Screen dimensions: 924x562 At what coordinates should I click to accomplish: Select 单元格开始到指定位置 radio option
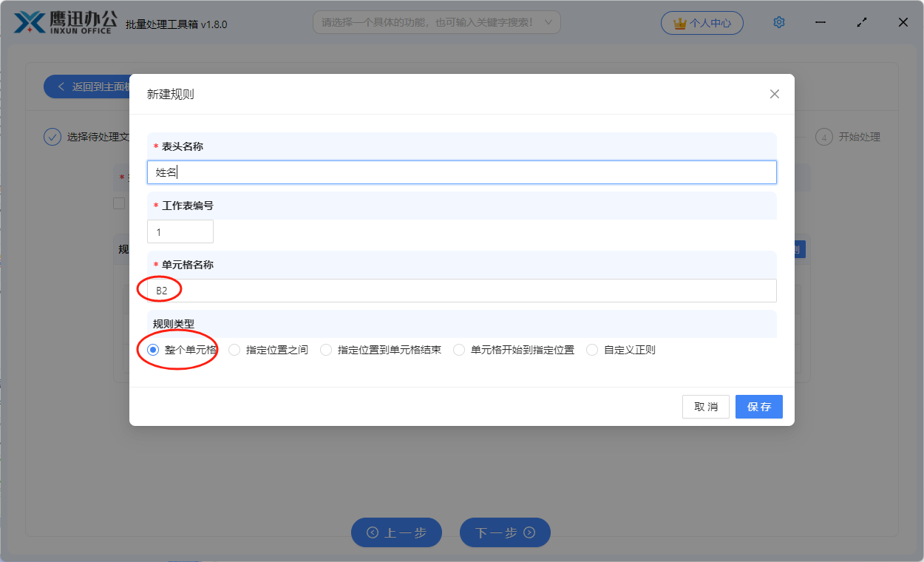[x=459, y=350]
